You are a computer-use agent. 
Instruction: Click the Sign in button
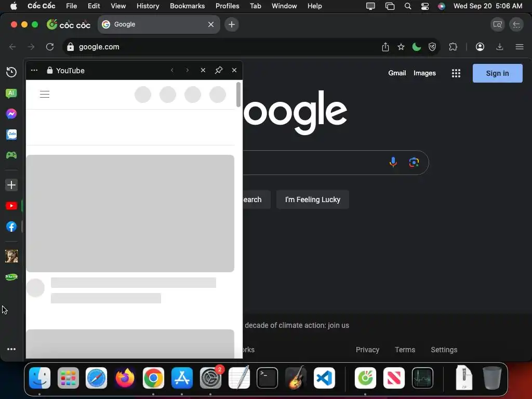pyautogui.click(x=497, y=73)
